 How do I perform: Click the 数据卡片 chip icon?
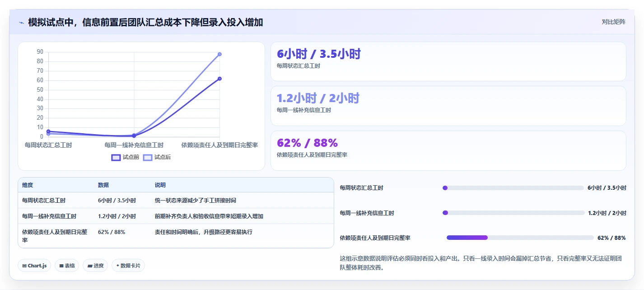pos(118,266)
